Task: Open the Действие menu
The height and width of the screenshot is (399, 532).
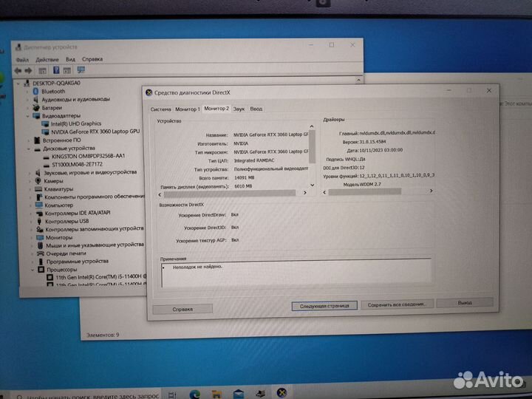Action: (x=47, y=59)
